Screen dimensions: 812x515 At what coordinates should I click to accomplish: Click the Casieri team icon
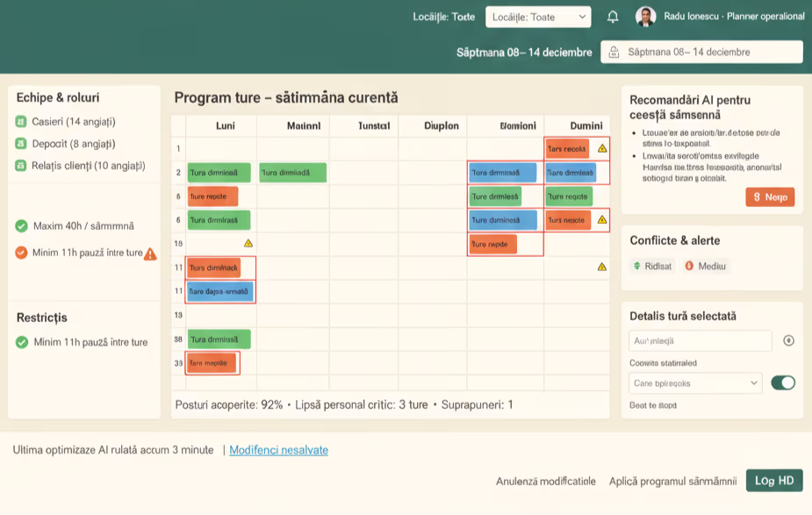tap(21, 122)
